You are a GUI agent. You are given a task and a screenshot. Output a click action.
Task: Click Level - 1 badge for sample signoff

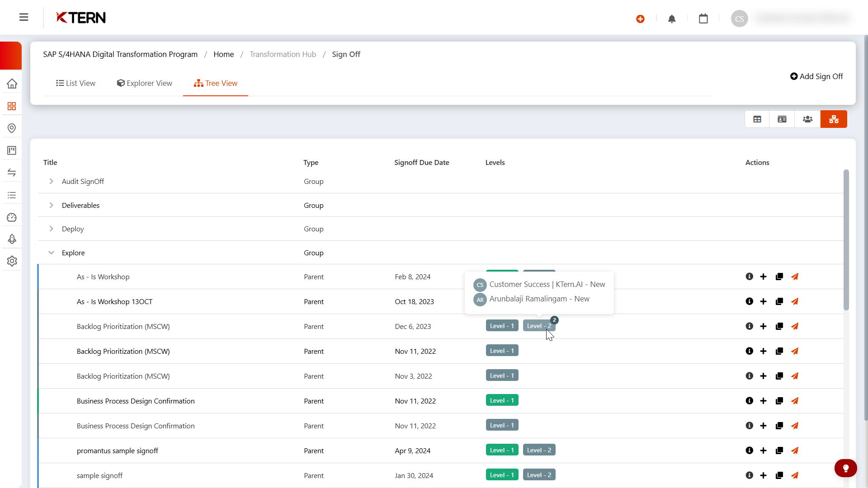(x=502, y=475)
